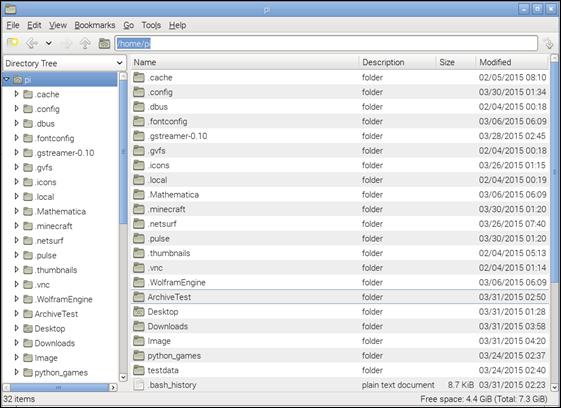Open the Bookmarks menu
Image resolution: width=561 pixels, height=408 pixels.
[x=95, y=25]
